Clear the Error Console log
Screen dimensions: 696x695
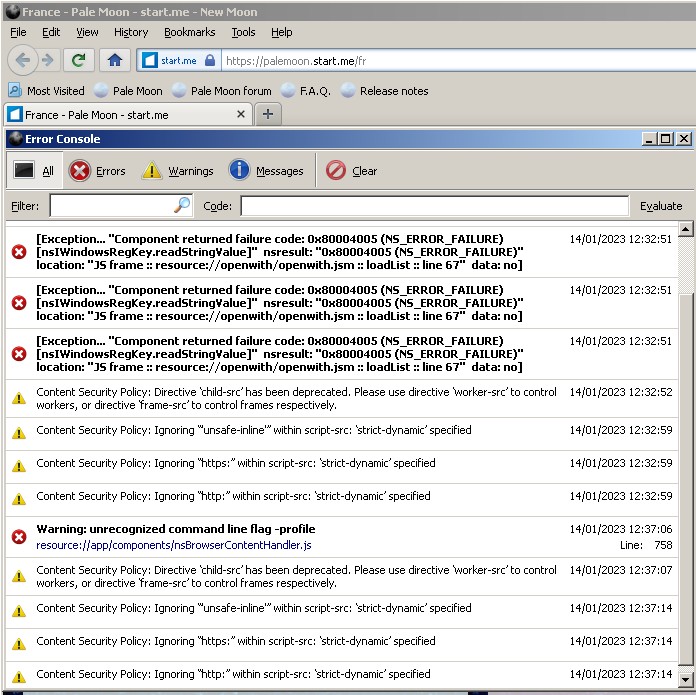click(x=352, y=171)
